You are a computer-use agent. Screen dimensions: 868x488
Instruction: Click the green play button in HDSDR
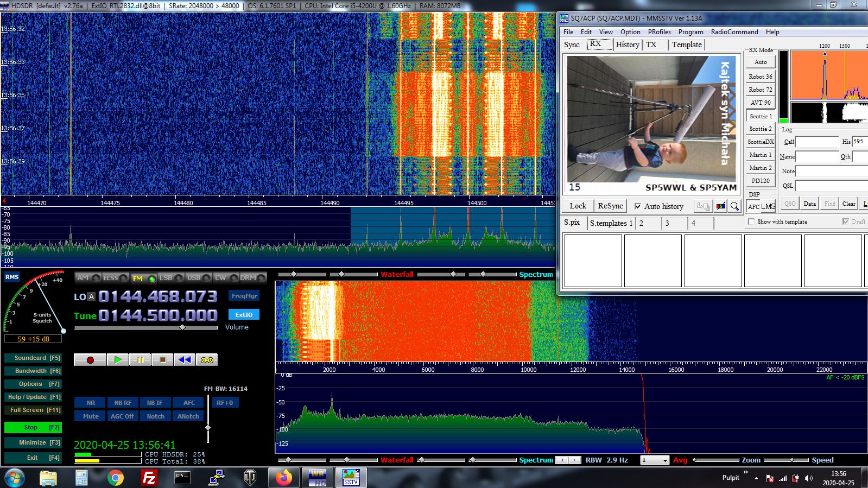tap(118, 360)
